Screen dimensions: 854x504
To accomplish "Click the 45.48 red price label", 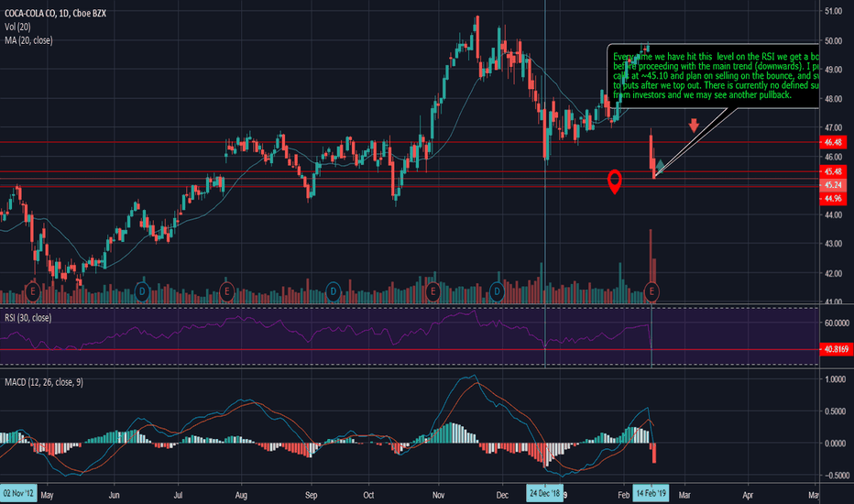I will point(833,171).
